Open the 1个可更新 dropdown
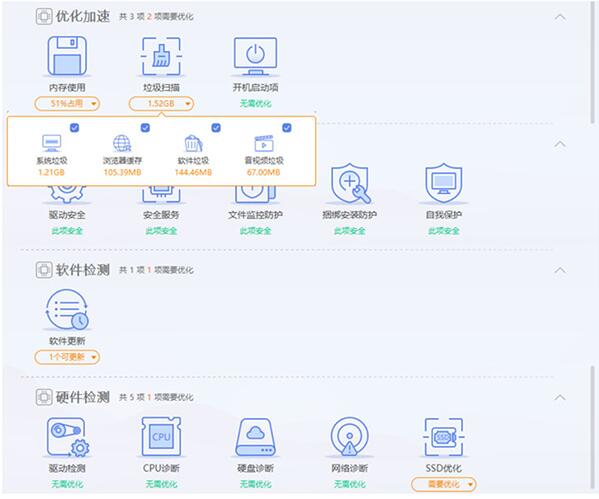599x499 pixels. click(x=67, y=357)
